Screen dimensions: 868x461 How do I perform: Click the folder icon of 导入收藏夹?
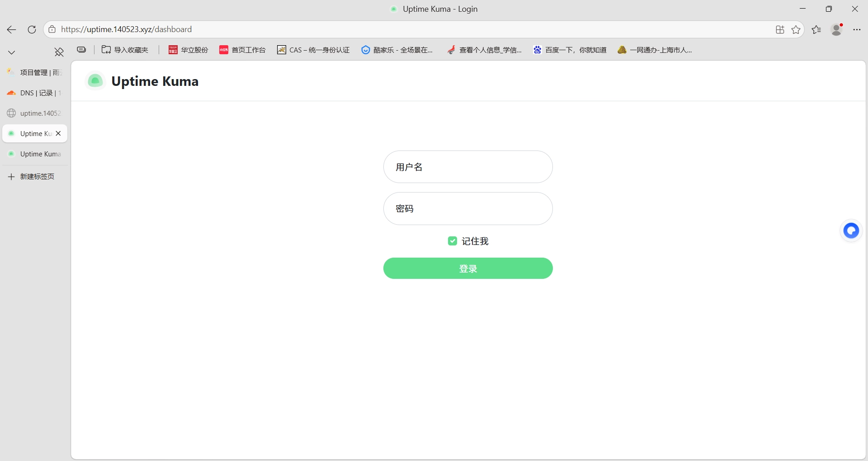106,50
